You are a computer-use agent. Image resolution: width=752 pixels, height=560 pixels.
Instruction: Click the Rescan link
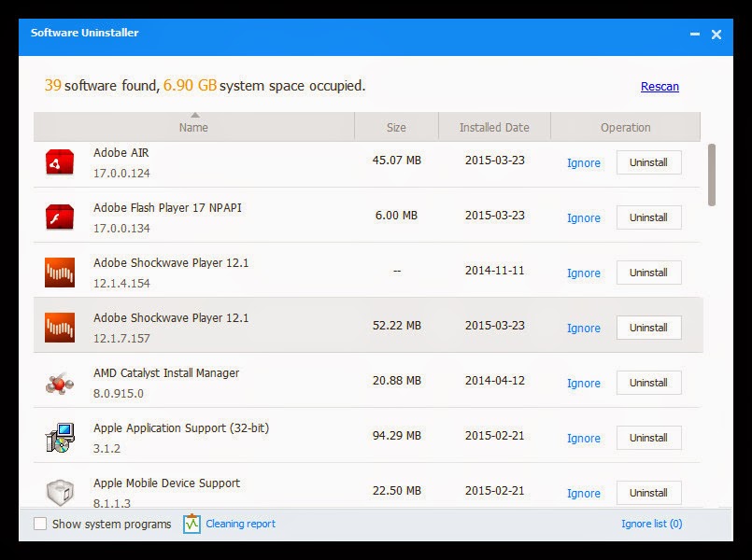click(x=660, y=86)
